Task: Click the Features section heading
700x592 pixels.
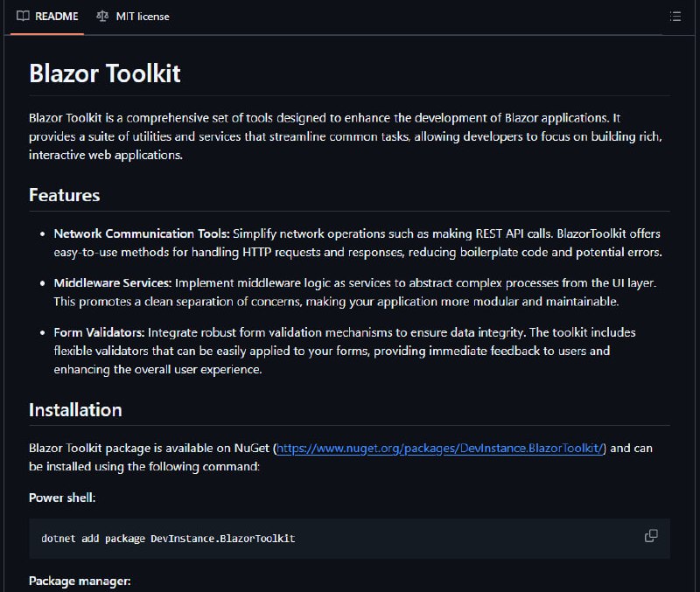Action: point(64,195)
